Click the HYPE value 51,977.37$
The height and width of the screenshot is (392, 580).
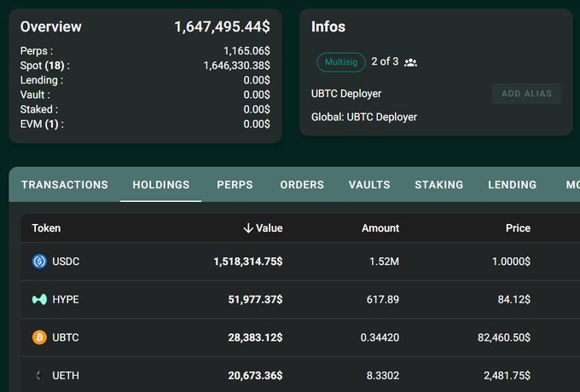255,299
